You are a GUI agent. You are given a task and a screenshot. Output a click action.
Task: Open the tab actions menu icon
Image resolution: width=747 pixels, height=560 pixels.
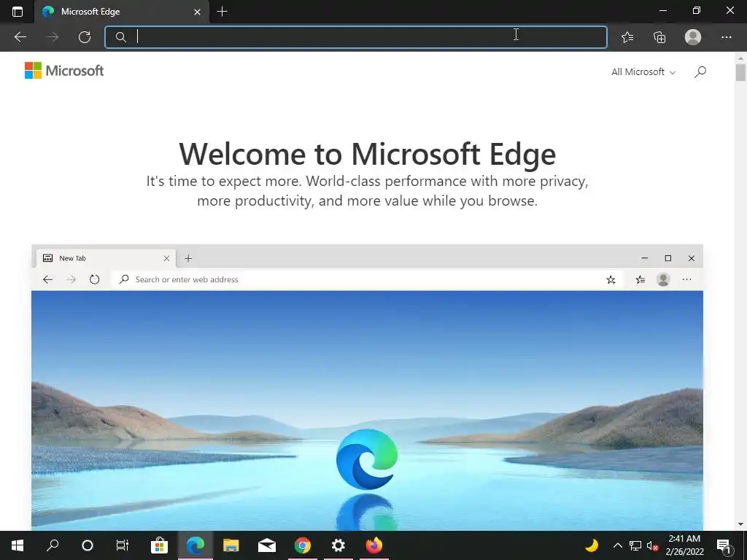[18, 12]
